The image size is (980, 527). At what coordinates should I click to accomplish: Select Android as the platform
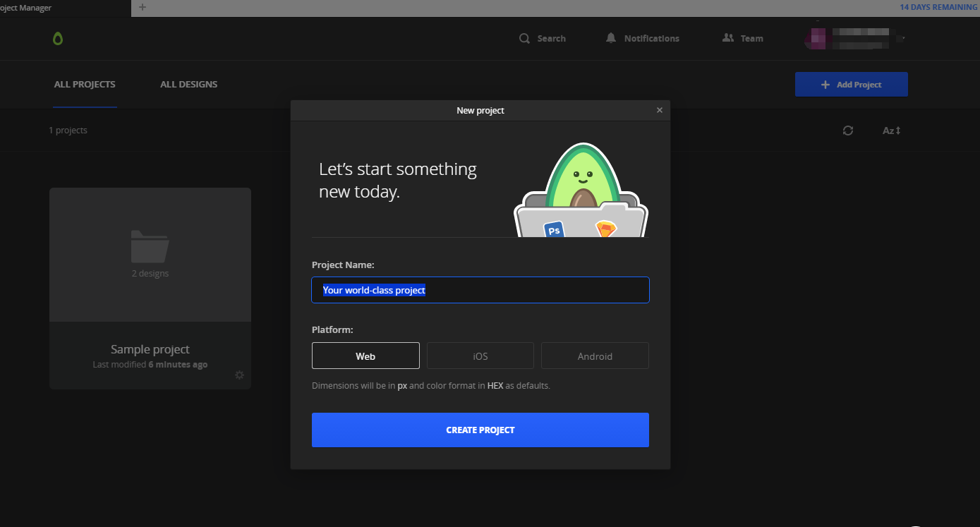[x=595, y=356]
